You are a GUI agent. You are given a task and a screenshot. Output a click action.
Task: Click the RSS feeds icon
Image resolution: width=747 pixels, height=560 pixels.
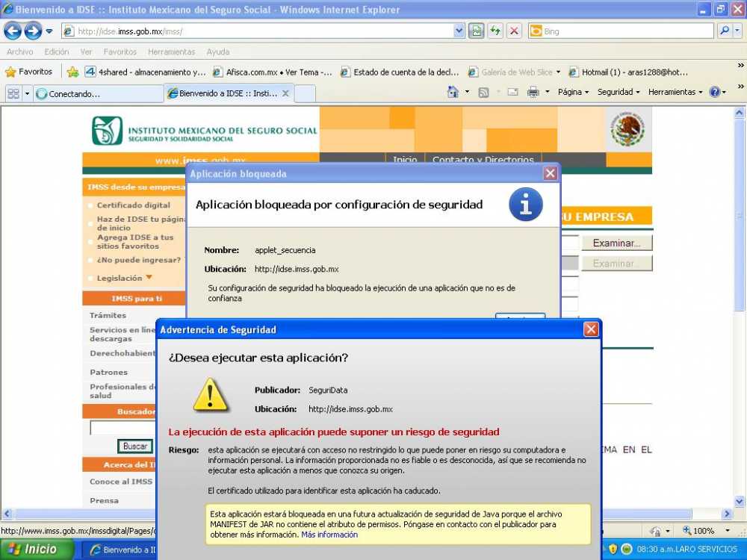click(x=483, y=93)
